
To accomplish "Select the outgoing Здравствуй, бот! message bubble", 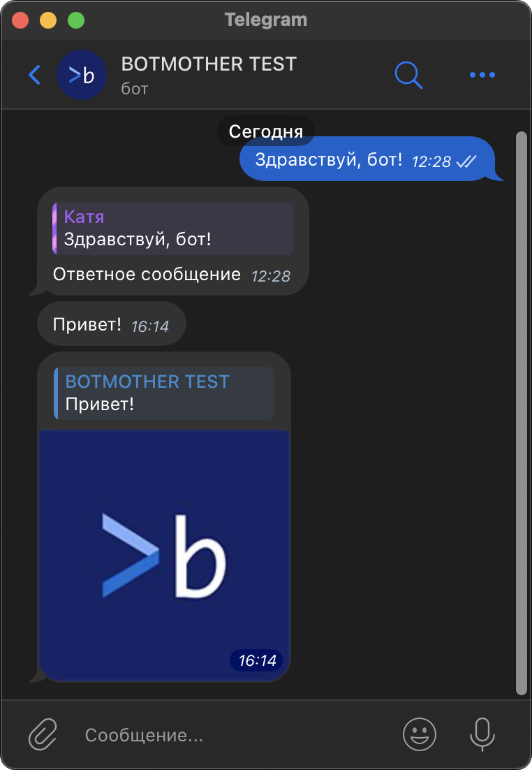I will [371, 159].
